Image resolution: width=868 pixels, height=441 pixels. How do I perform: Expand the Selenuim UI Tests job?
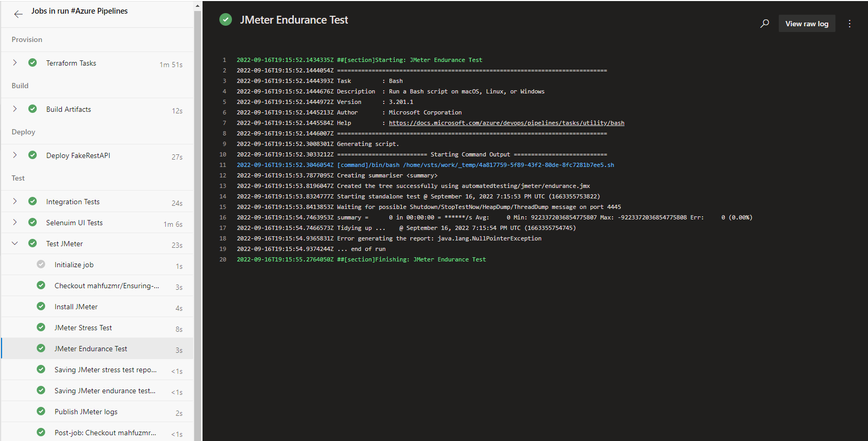[x=15, y=222]
